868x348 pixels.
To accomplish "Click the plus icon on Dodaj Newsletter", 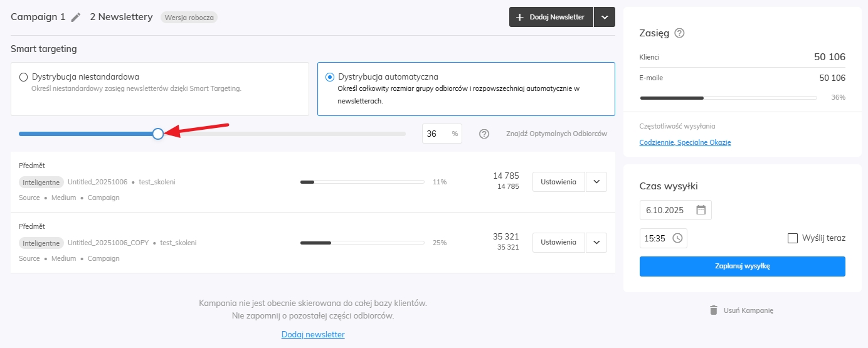I will 519,18.
